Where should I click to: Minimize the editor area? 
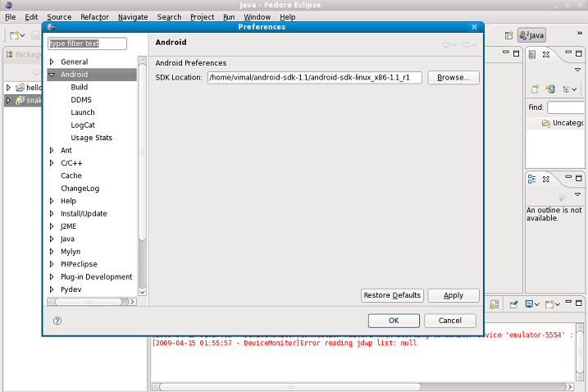pyautogui.click(x=506, y=52)
